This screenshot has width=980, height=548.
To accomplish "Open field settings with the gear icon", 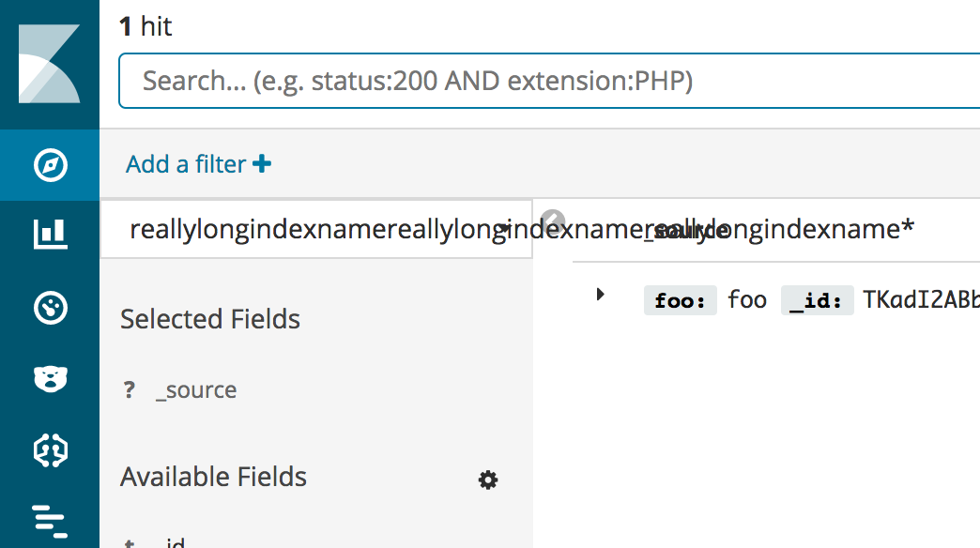I will pyautogui.click(x=488, y=479).
